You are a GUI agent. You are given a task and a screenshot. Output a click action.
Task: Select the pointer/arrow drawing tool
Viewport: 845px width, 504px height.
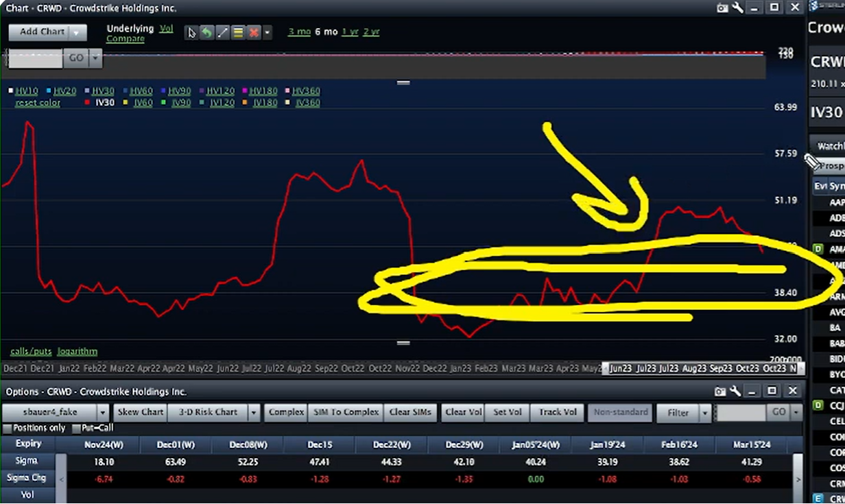[191, 32]
